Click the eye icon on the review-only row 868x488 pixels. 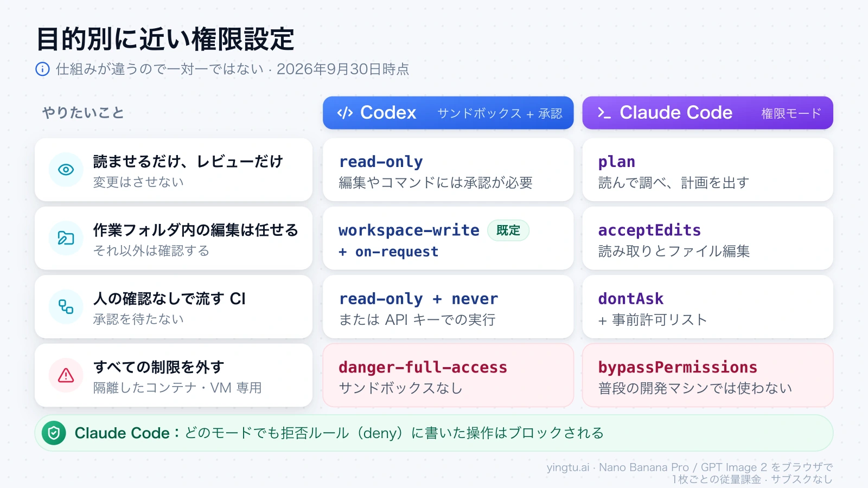click(66, 170)
